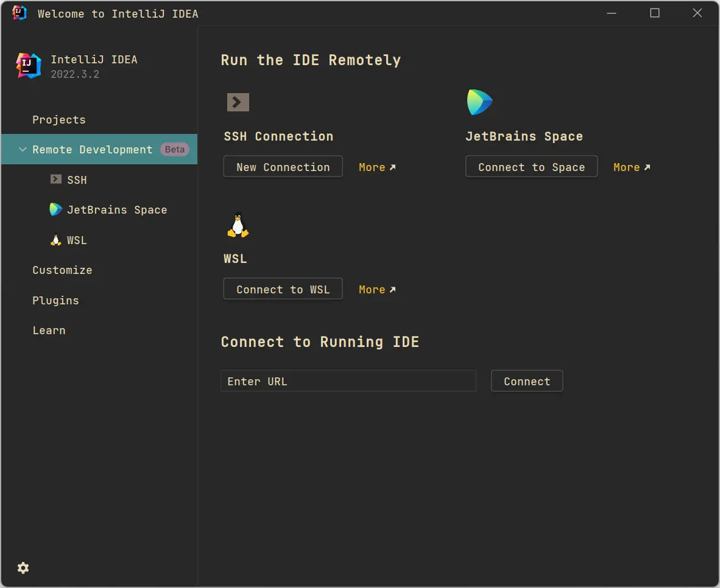Click the IntelliJ IDEA logo in the sidebar
720x588 pixels.
[29, 66]
